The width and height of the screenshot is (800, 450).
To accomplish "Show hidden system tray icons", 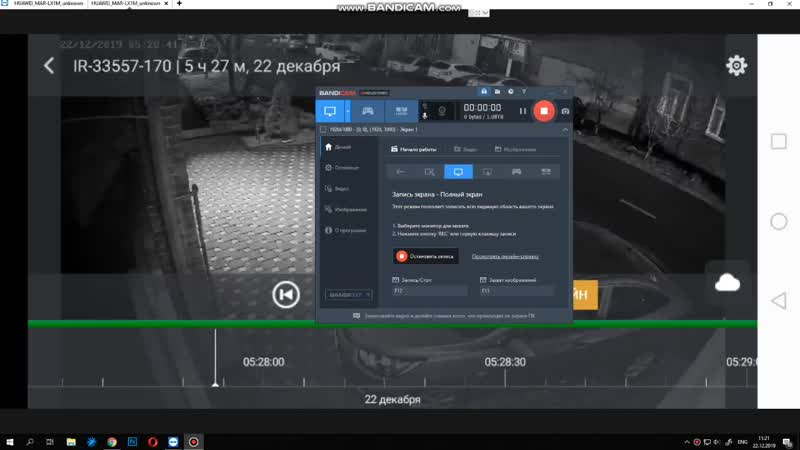I will 687,442.
